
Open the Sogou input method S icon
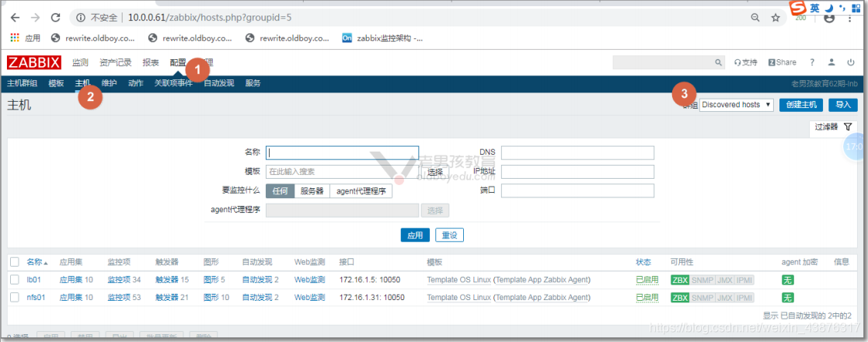(x=797, y=7)
